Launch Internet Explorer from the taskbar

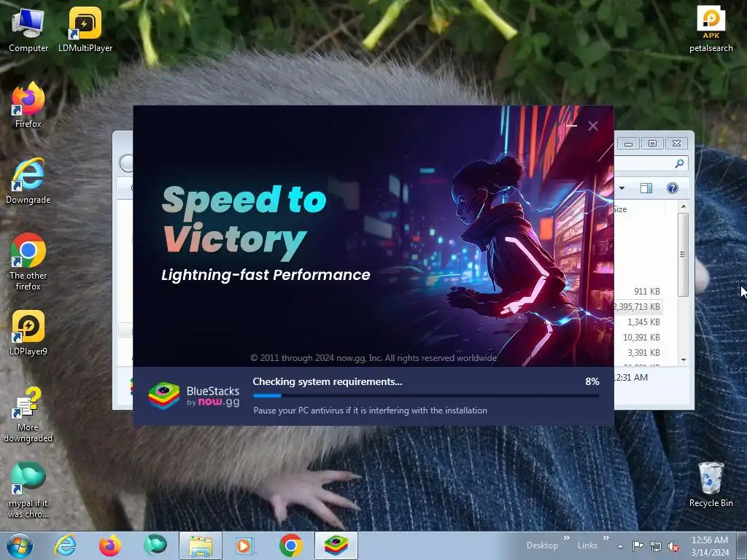65,545
